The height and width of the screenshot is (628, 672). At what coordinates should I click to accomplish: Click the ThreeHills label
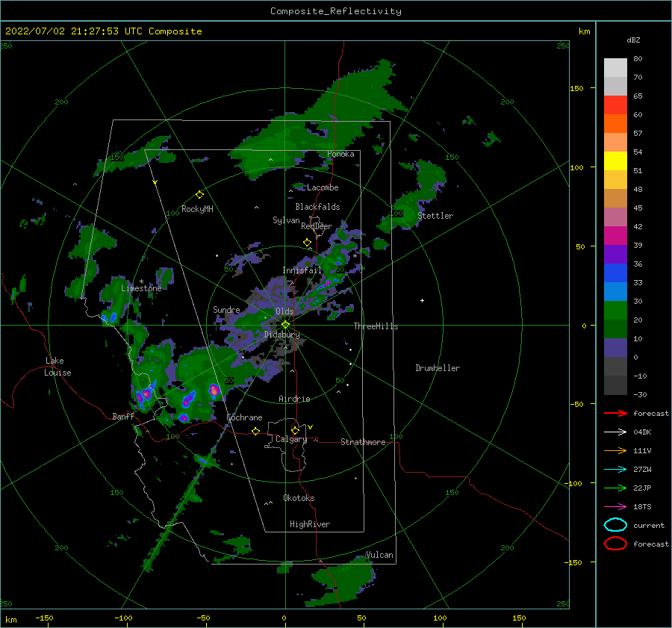click(376, 326)
